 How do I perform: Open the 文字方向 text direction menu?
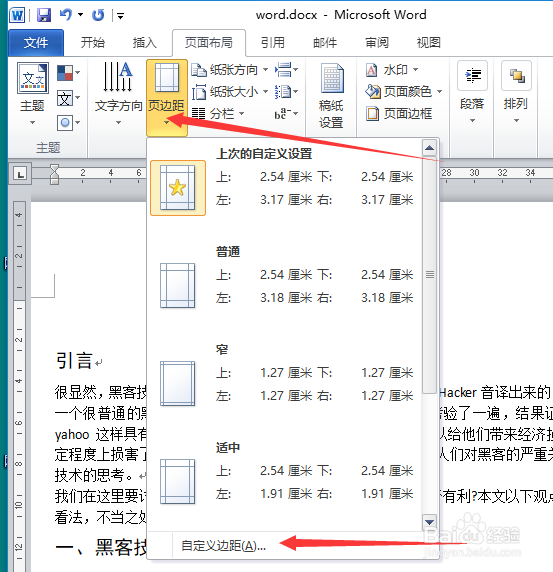click(x=118, y=94)
